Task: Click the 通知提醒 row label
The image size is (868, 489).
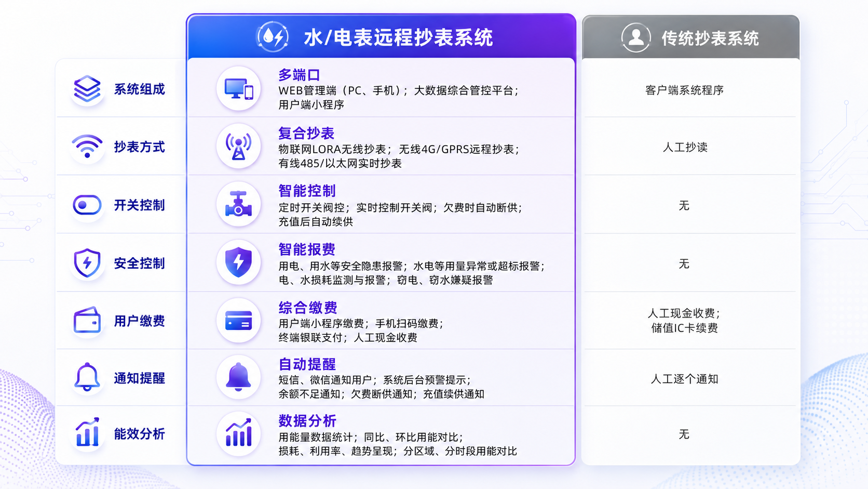Action: pyautogui.click(x=140, y=378)
